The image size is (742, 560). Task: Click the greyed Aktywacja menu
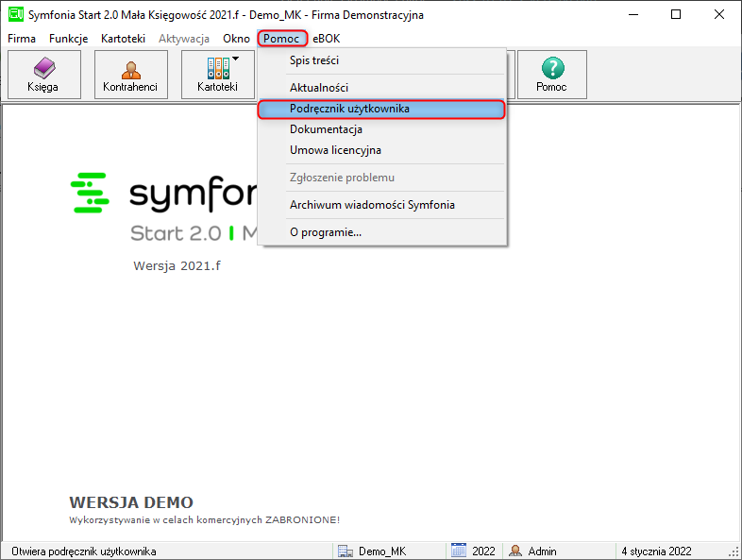pyautogui.click(x=184, y=39)
